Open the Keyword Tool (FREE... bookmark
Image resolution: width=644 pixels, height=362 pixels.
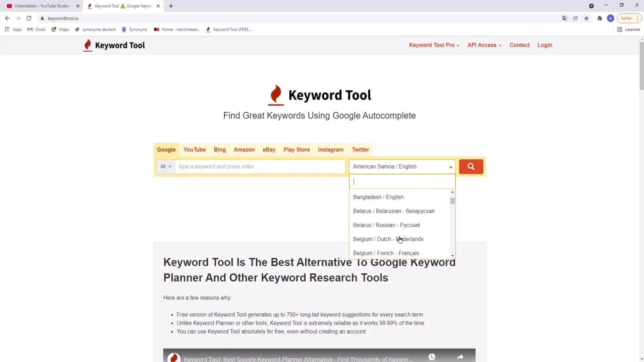pos(228,29)
